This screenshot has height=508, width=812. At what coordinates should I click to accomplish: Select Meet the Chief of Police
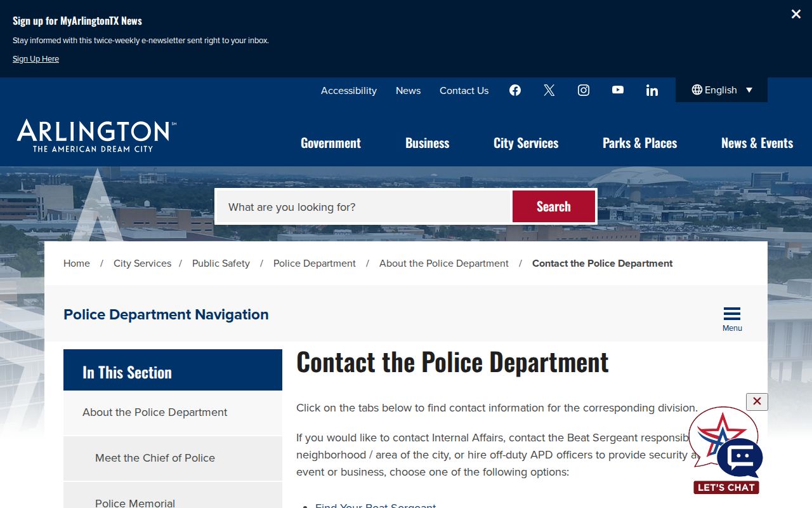[x=173, y=458]
